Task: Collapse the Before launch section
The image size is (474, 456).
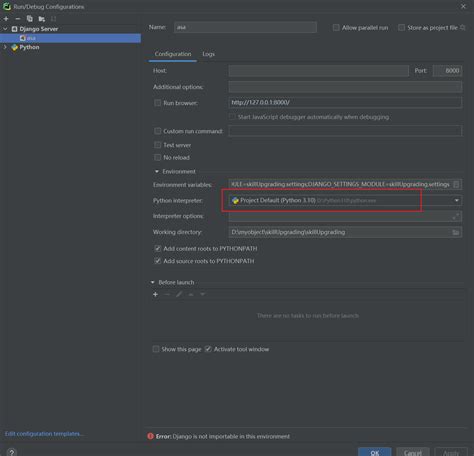Action: click(153, 282)
